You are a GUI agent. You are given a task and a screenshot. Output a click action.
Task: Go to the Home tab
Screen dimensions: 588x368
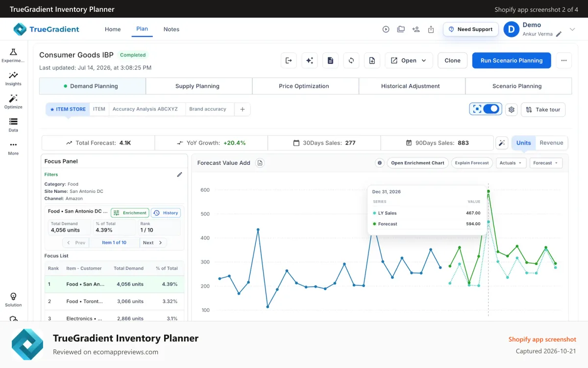click(113, 29)
